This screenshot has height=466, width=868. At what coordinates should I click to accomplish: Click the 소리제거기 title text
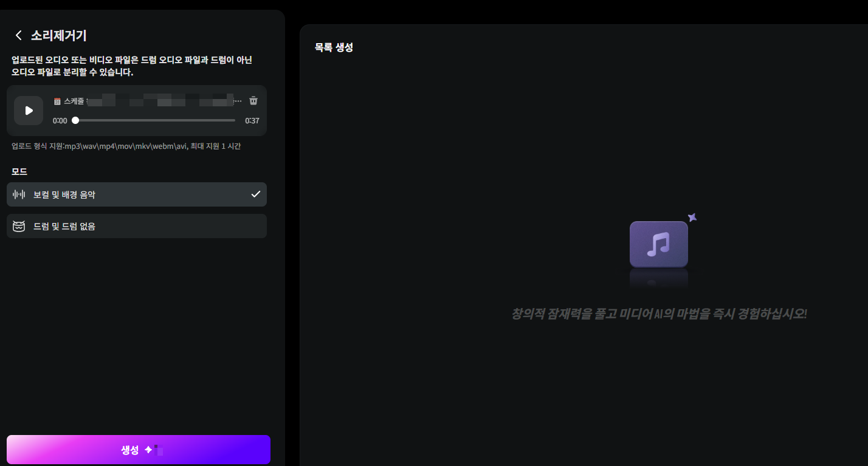coord(59,35)
